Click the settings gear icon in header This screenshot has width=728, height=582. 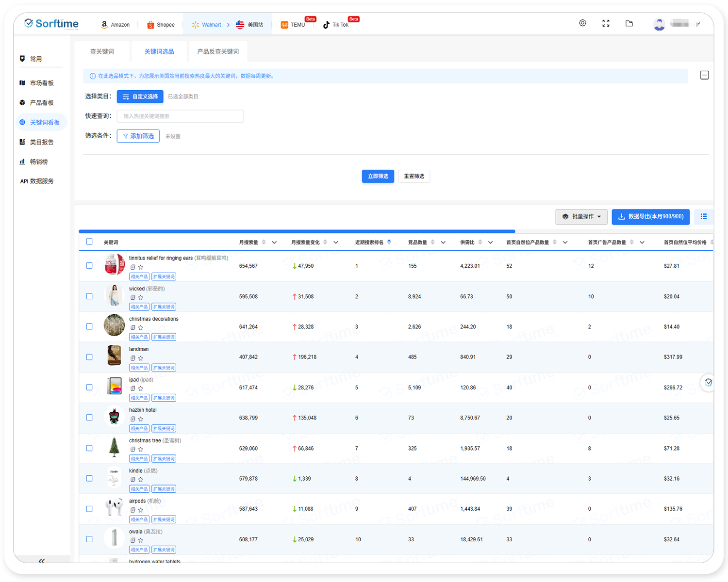[x=582, y=23]
